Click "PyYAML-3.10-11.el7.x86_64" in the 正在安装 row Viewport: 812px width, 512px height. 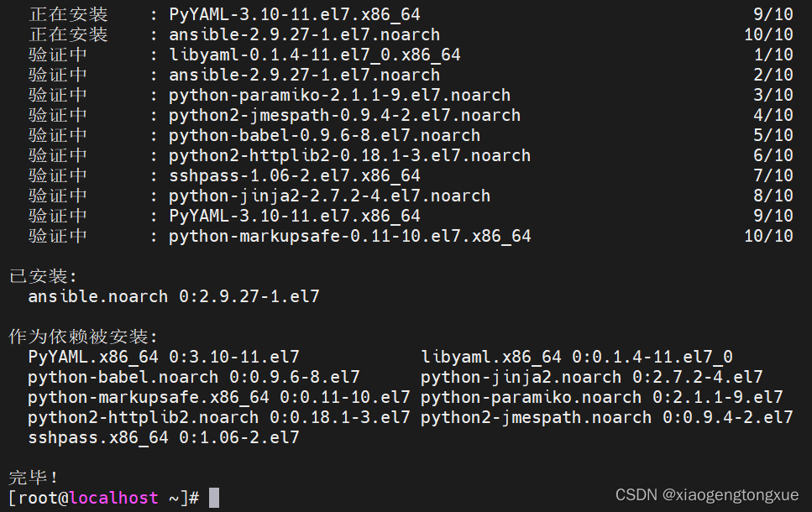[295, 14]
